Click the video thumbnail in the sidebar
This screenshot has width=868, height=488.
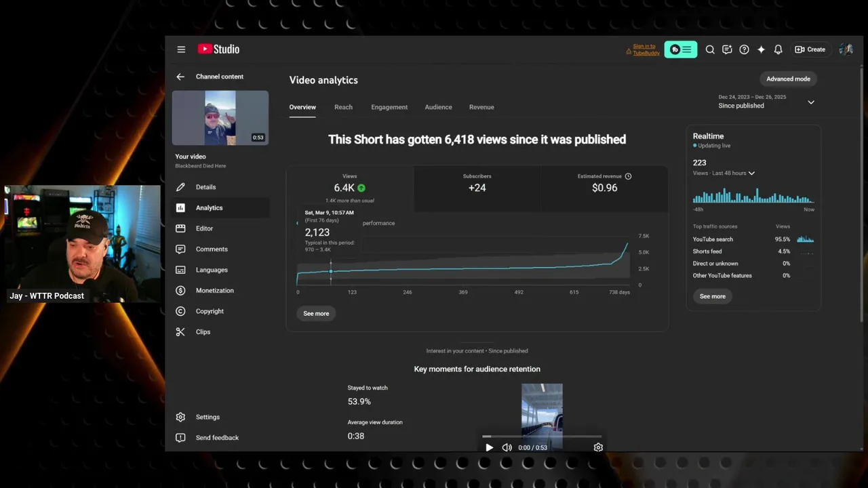[220, 118]
